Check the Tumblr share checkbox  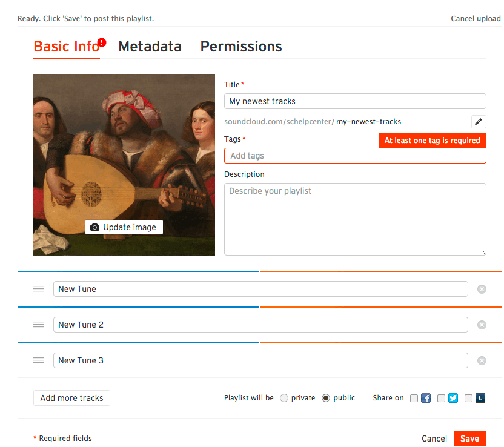coord(469,398)
